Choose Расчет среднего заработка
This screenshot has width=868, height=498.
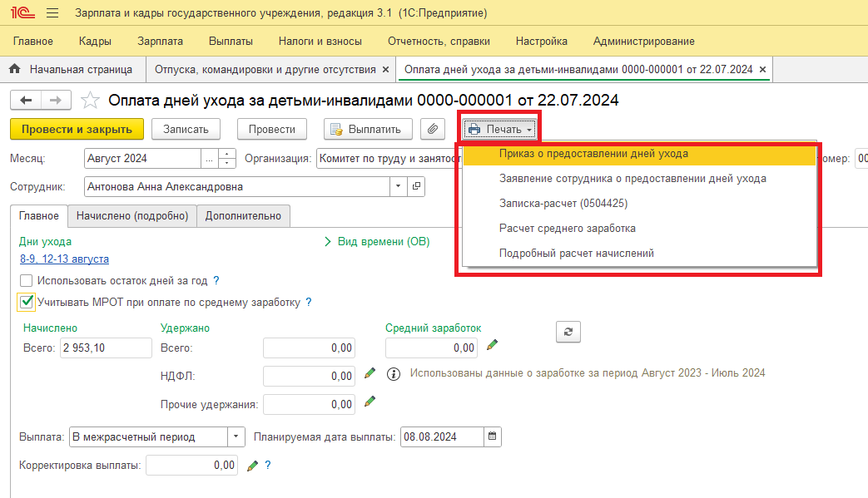[639, 229]
